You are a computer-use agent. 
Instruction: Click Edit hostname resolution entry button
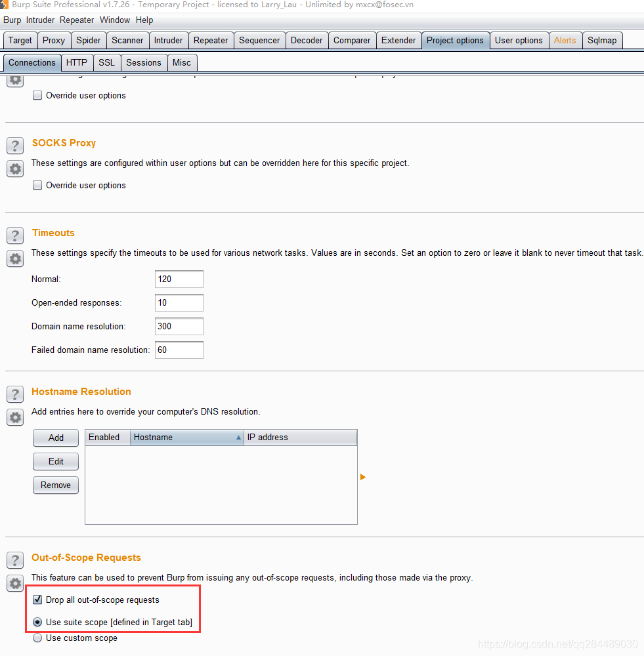[56, 461]
